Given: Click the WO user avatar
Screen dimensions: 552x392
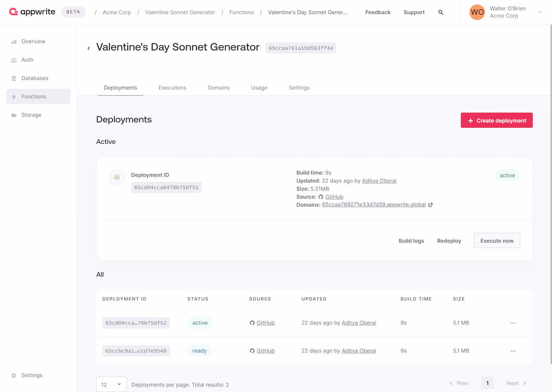Looking at the screenshot, I should (477, 12).
